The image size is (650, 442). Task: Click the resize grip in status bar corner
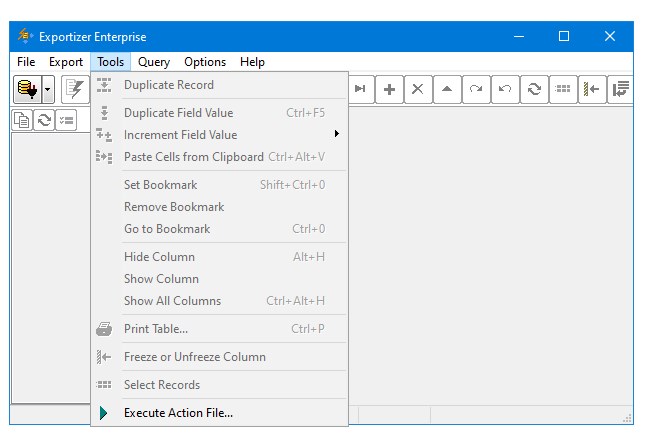627,418
